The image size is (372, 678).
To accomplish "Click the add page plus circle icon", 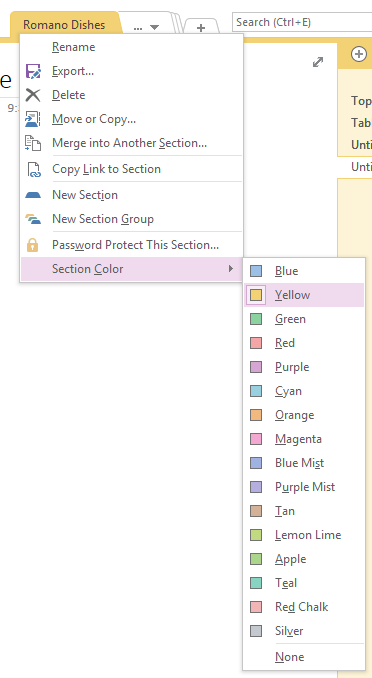I will pyautogui.click(x=359, y=54).
